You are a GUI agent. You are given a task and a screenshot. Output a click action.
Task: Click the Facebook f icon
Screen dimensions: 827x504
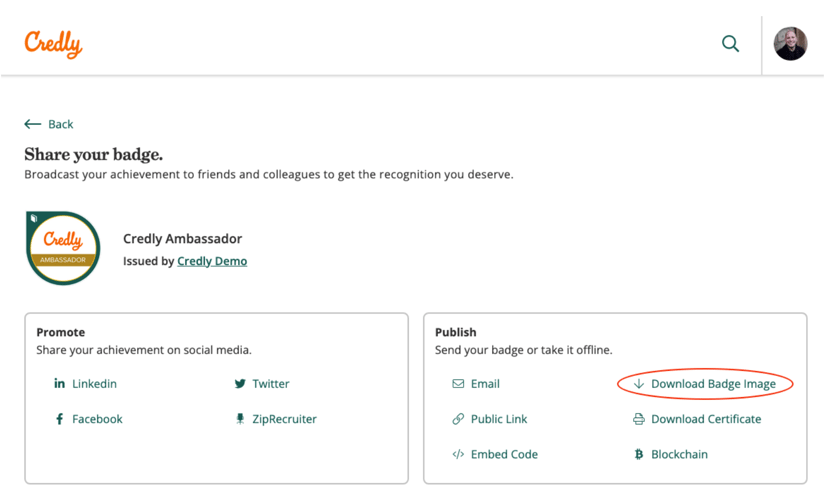[x=60, y=419]
